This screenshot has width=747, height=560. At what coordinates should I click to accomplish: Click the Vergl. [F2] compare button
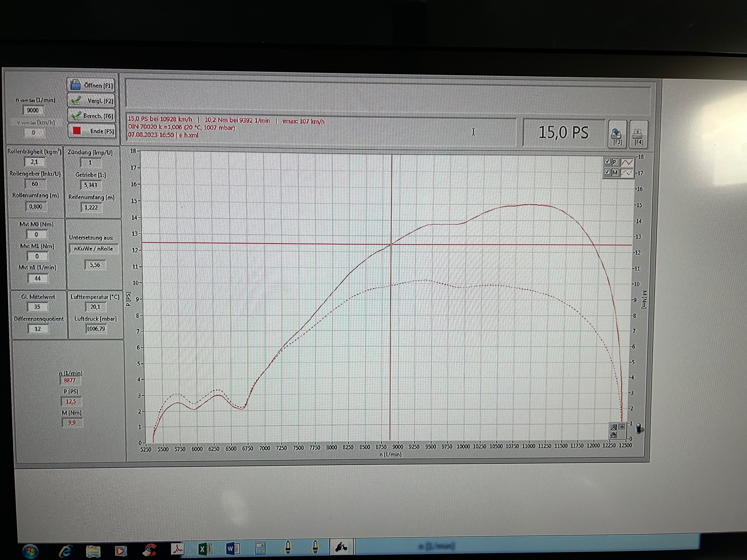92,101
